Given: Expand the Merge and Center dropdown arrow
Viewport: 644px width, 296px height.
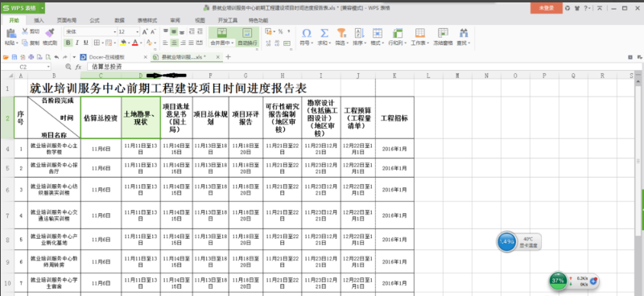Looking at the screenshot, I should tap(232, 43).
